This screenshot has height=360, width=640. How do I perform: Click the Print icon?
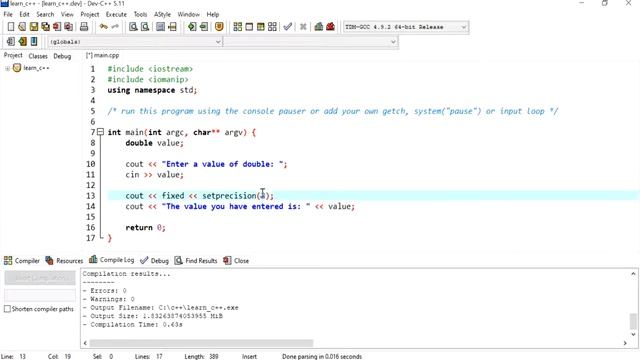[84, 27]
